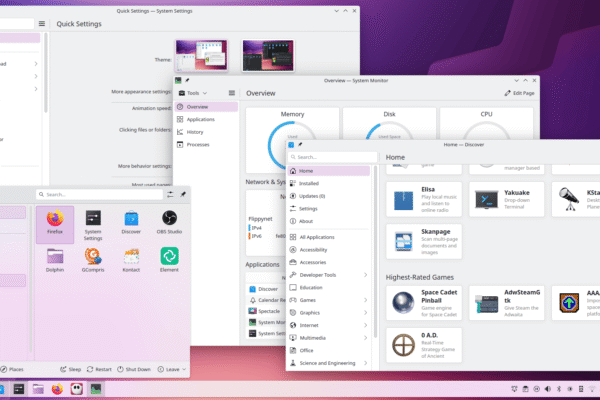600x400 pixels.
Task: Open Bluetooth from the system tray
Action: (x=559, y=389)
